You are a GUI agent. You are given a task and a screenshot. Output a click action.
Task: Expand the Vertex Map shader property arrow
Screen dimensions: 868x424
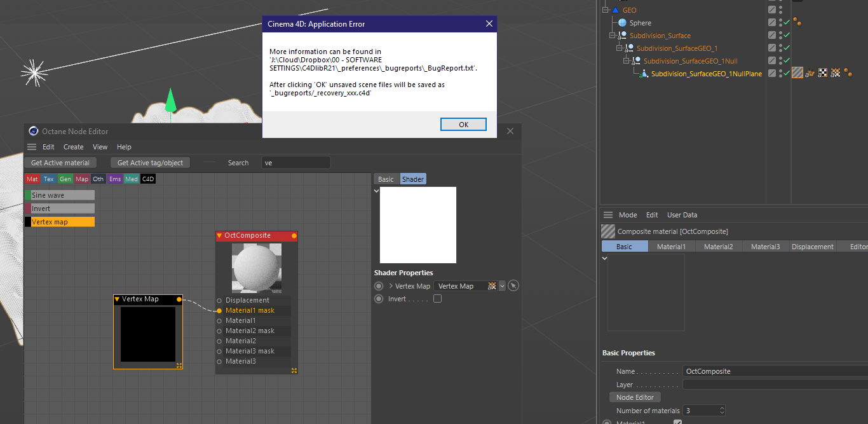point(391,286)
